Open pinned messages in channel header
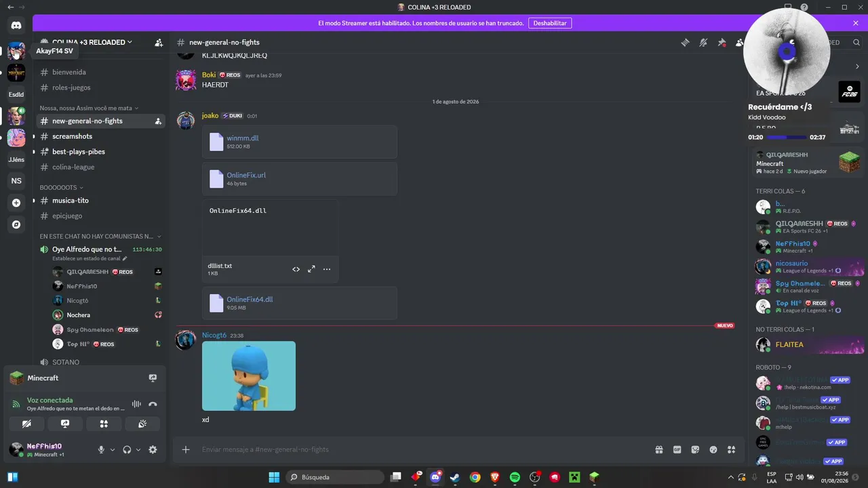Image resolution: width=868 pixels, height=488 pixels. [x=722, y=42]
